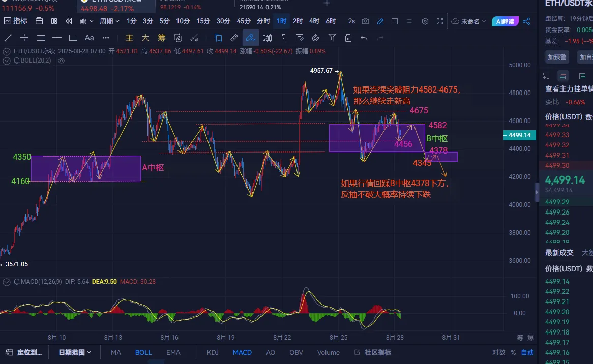Open the 未命名 layout dropdown
593x364 pixels.
pyautogui.click(x=469, y=21)
